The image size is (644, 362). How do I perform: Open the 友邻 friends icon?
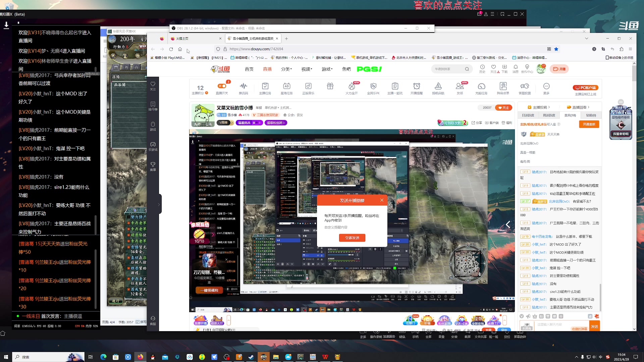460,86
